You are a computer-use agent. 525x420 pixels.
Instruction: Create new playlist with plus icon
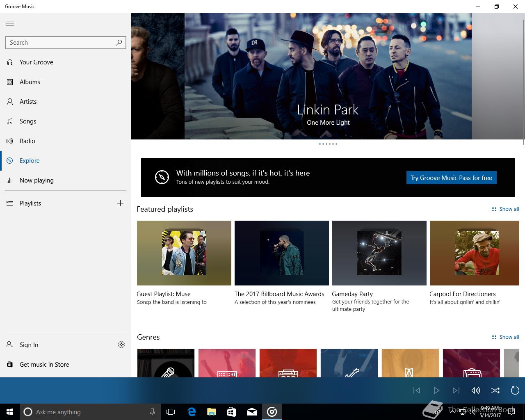120,203
